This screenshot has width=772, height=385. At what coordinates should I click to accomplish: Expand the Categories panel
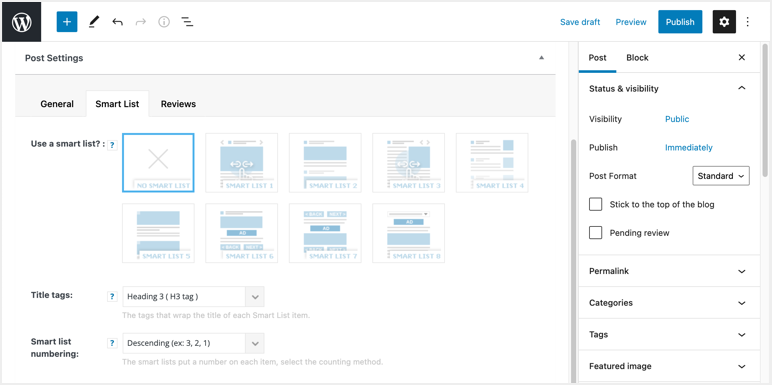[669, 303]
